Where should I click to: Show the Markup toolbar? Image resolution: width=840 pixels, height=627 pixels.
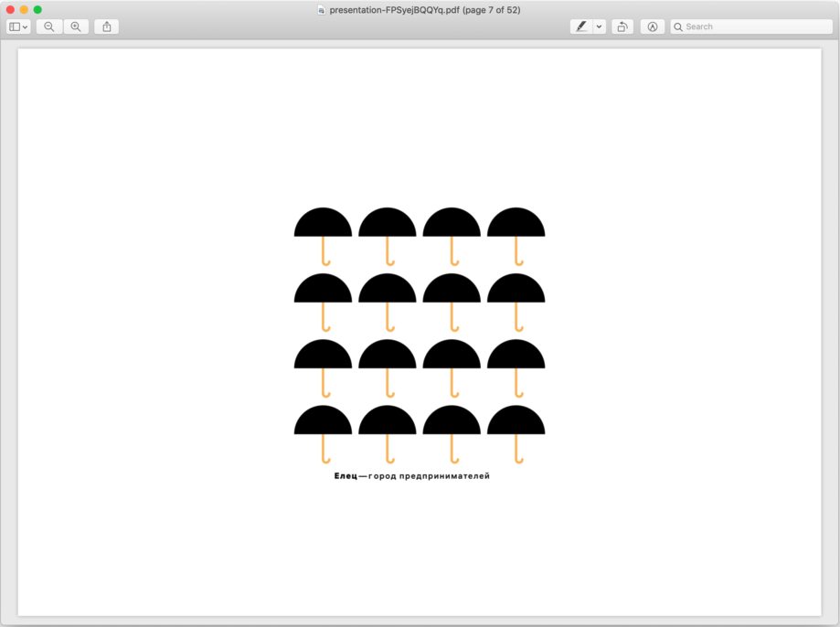653,27
